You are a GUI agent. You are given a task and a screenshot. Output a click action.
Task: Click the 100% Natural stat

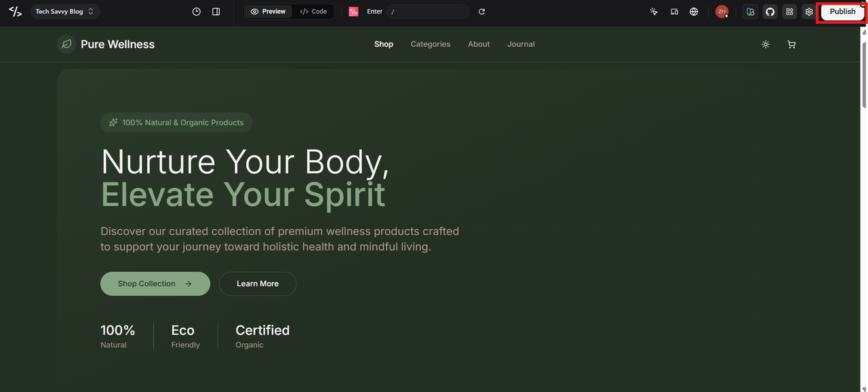(x=118, y=336)
